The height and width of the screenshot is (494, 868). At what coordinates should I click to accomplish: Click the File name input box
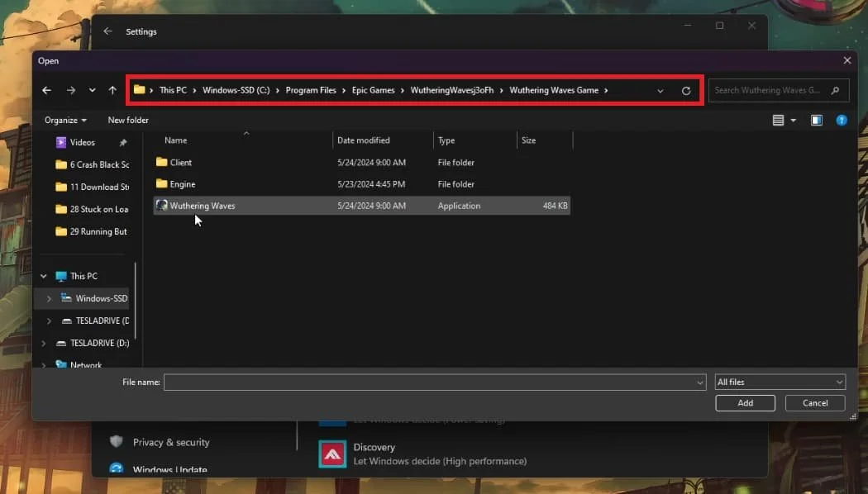[435, 382]
